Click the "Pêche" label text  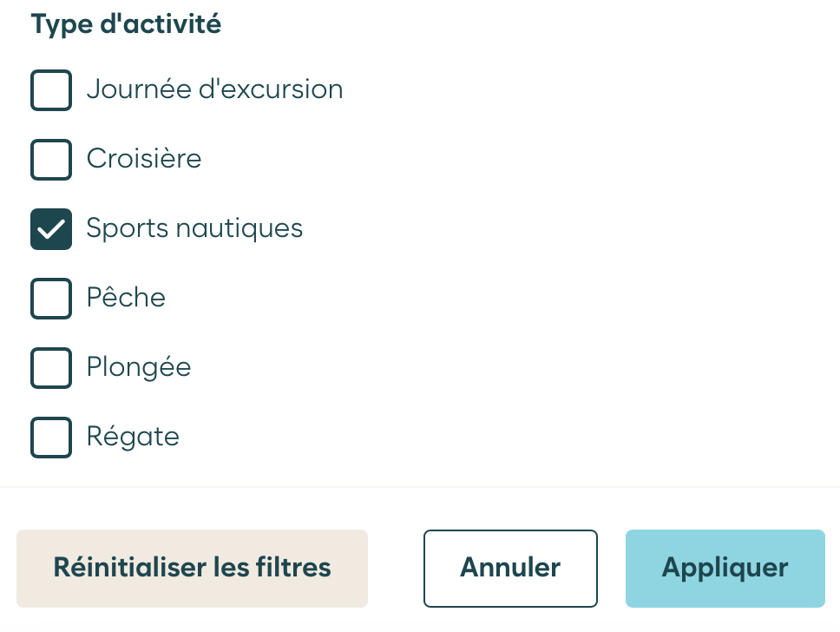click(126, 298)
